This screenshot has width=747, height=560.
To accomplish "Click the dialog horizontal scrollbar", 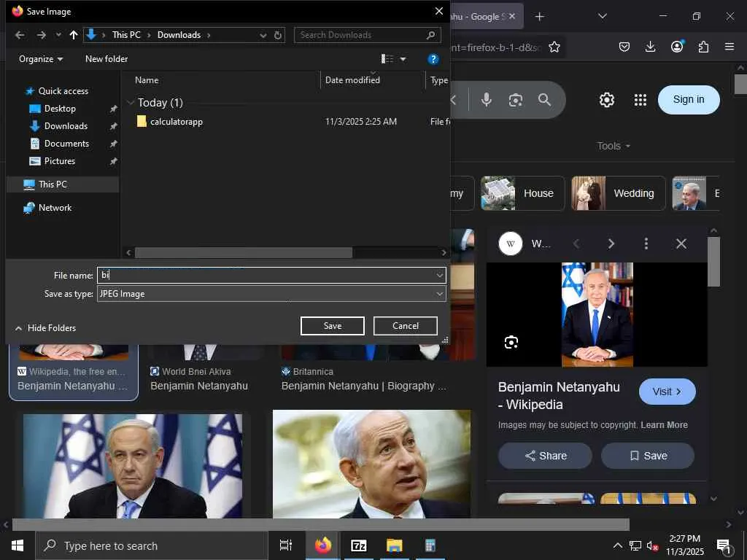I will click(x=244, y=252).
